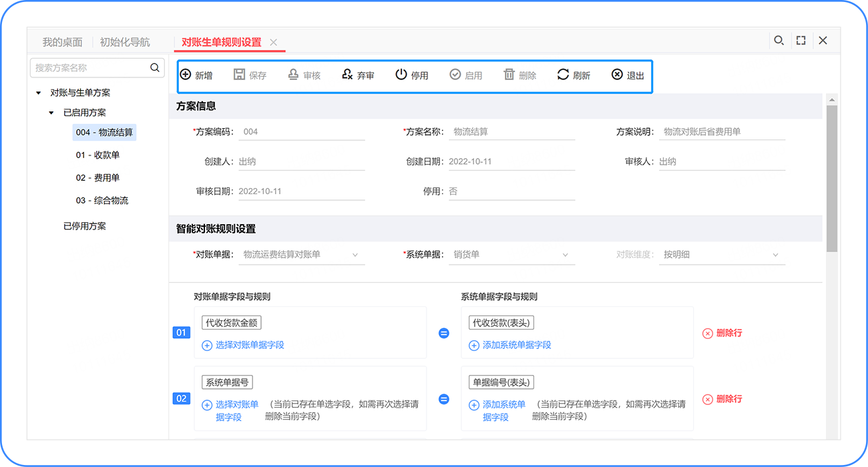Select 03 - 综合物流 in the tree
Viewport: 868px width, 467px height.
(x=102, y=201)
